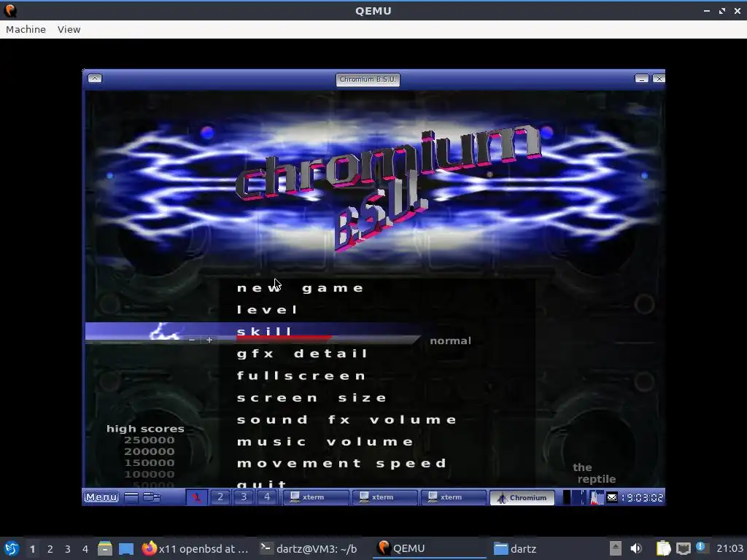Select the movement speed option
Image resolution: width=747 pixels, height=560 pixels.
tap(341, 463)
